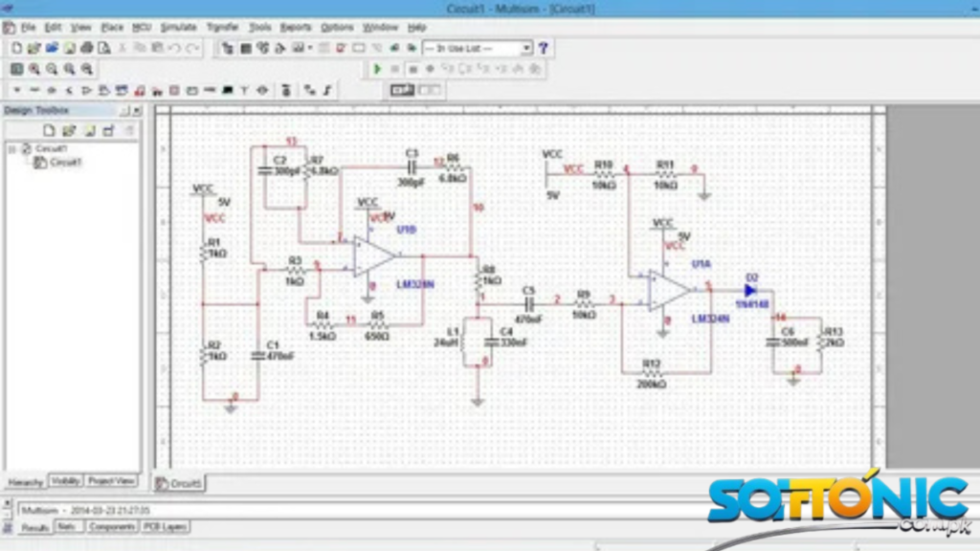This screenshot has width=980, height=551.
Task: Open the File menu
Action: coord(28,28)
